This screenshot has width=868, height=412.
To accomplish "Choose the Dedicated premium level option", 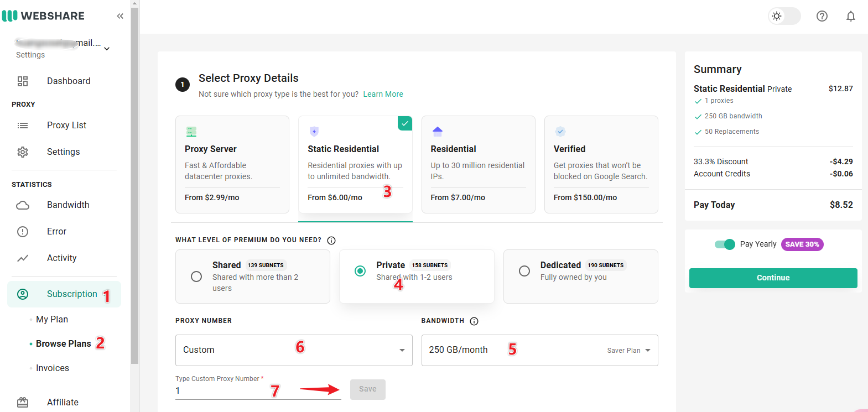I will click(x=524, y=271).
